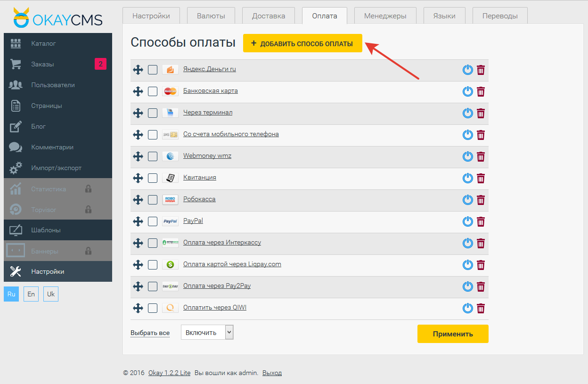This screenshot has width=588, height=384.
Task: Click the Комментарии speech bubble icon
Action: pos(16,147)
